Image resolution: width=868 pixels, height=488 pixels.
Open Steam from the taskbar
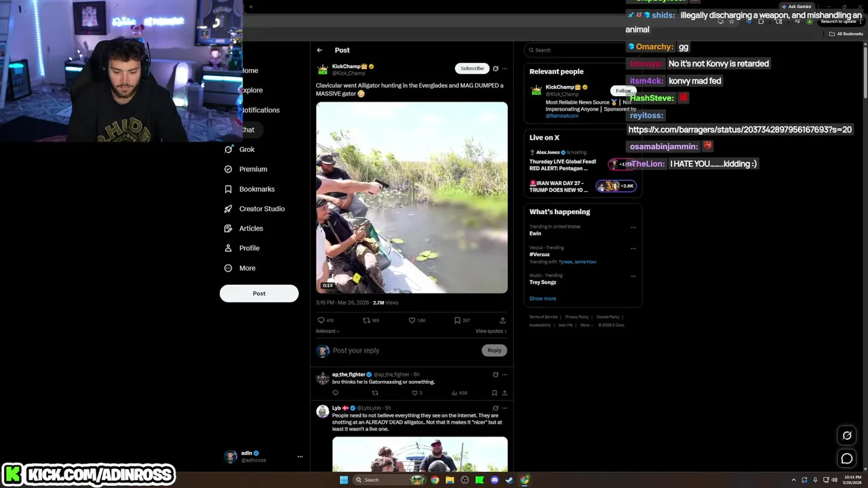pos(509,480)
